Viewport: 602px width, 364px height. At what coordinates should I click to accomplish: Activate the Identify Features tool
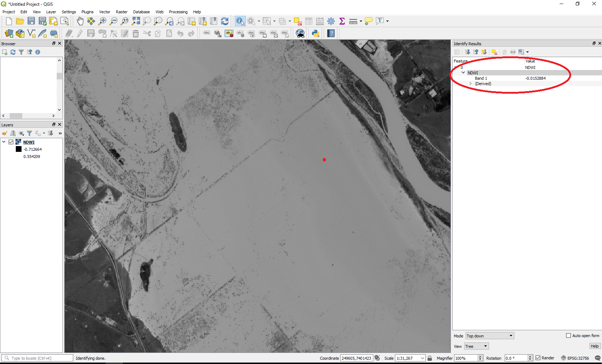(x=240, y=21)
